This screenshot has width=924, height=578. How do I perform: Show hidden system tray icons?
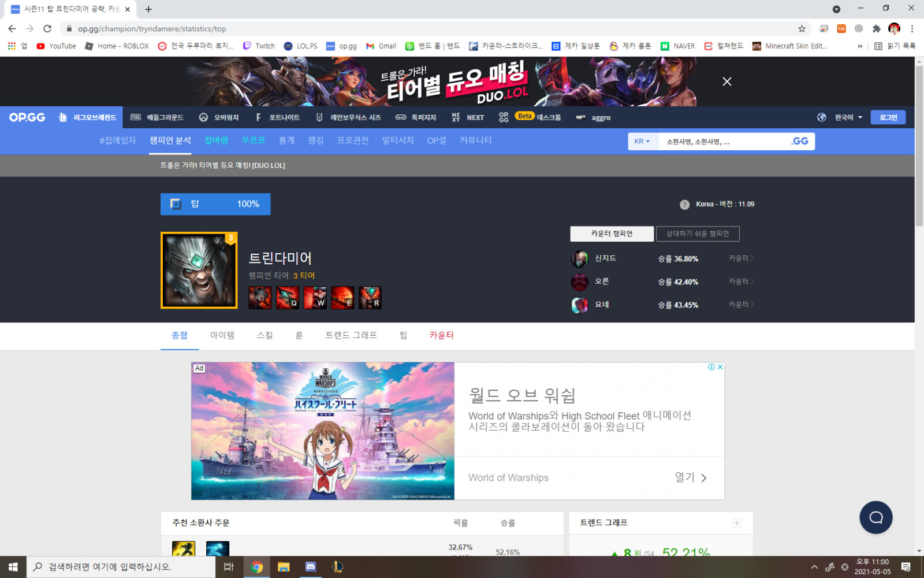point(814,567)
